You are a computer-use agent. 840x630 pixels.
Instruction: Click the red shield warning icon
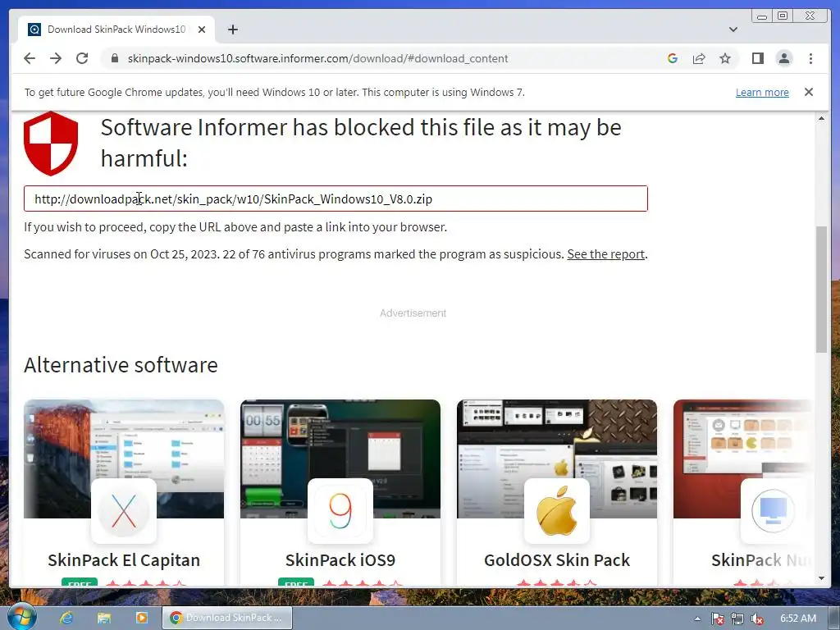(51, 144)
